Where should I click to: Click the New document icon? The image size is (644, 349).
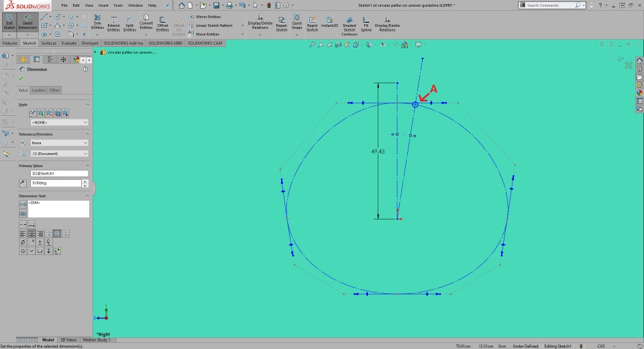[x=191, y=5]
